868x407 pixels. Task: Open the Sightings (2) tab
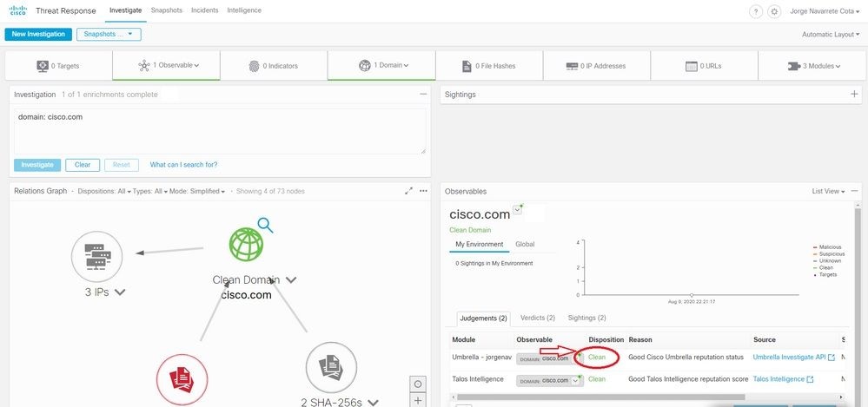(x=586, y=318)
